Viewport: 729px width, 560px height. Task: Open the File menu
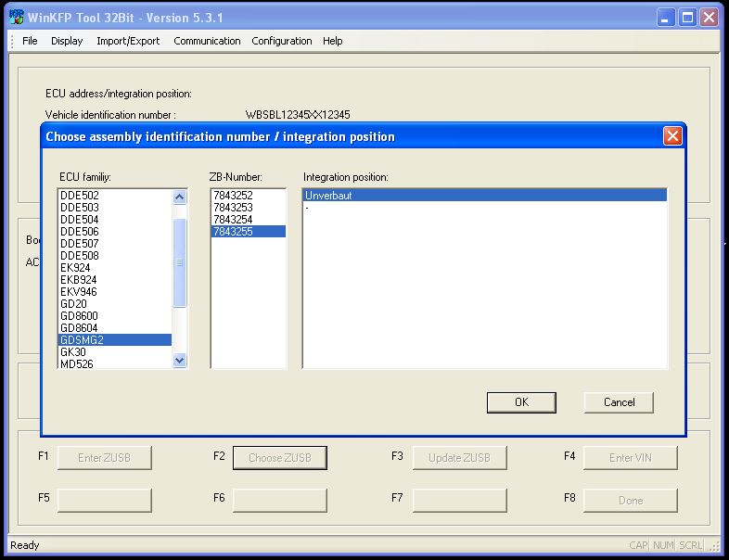[30, 41]
